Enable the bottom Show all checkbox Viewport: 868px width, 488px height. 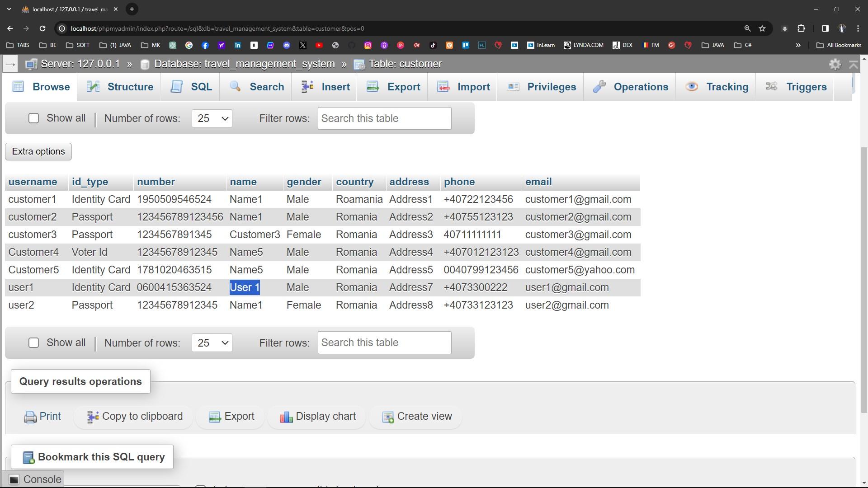tap(33, 343)
